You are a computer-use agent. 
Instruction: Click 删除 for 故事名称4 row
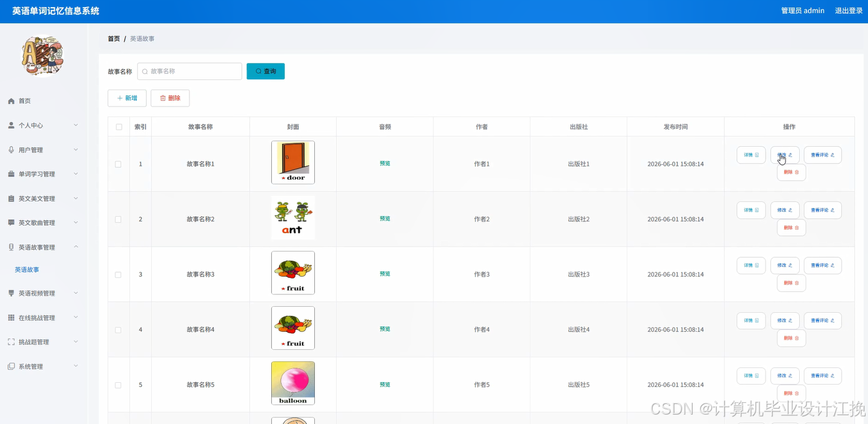[x=791, y=339]
